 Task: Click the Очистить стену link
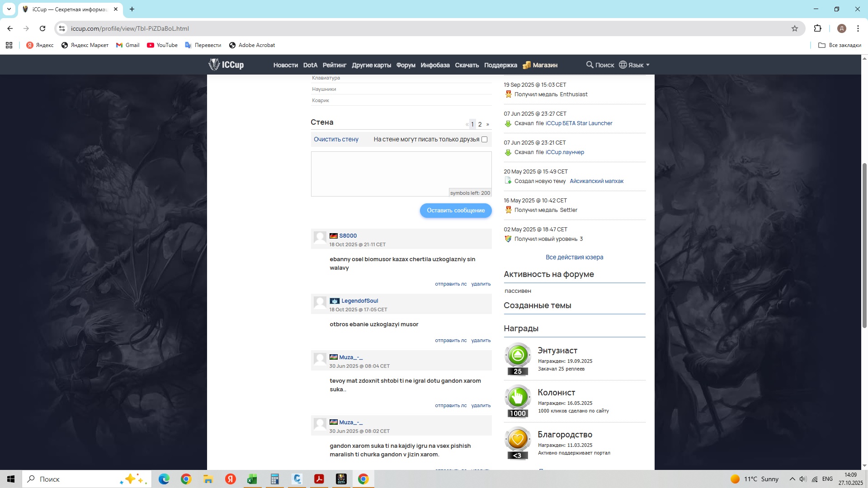336,140
